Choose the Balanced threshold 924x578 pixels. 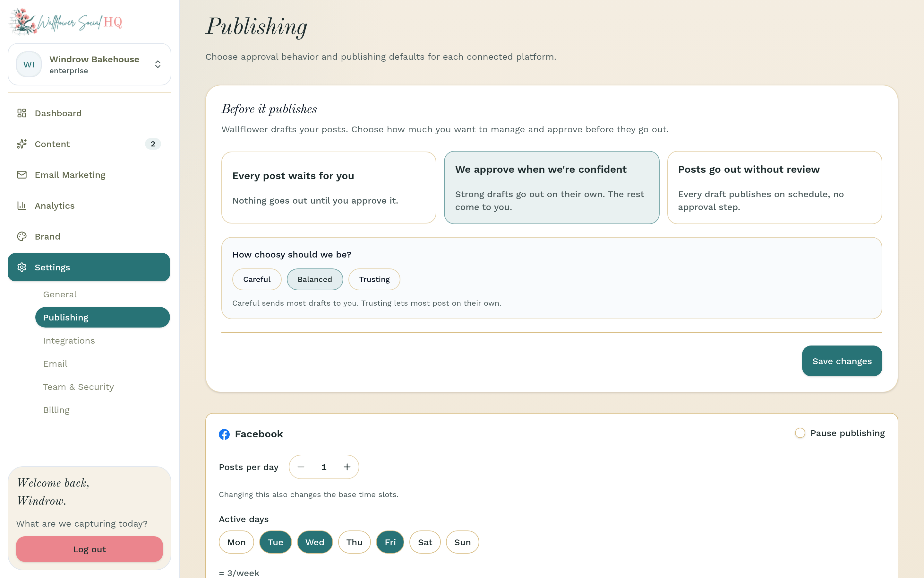coord(315,279)
